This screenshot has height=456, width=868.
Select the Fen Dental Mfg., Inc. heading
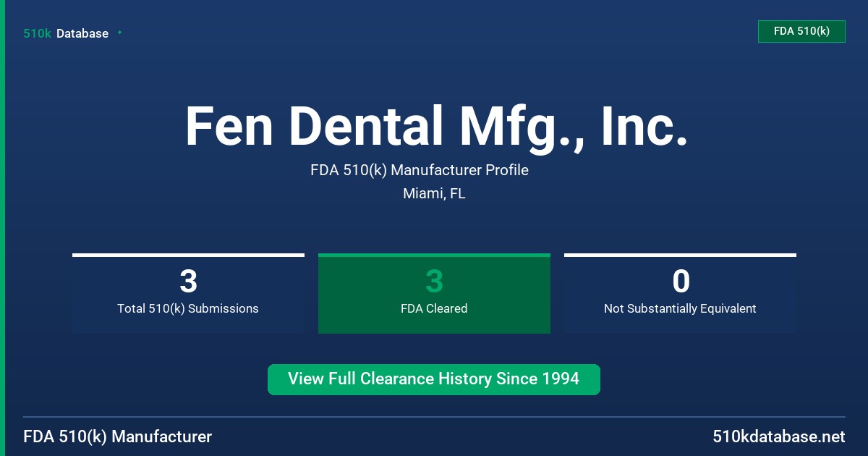tap(436, 127)
